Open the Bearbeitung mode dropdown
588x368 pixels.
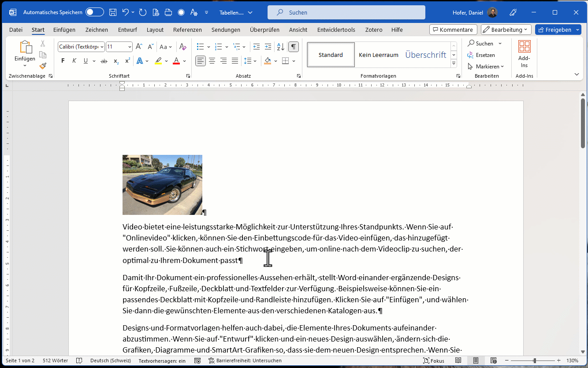pos(506,30)
